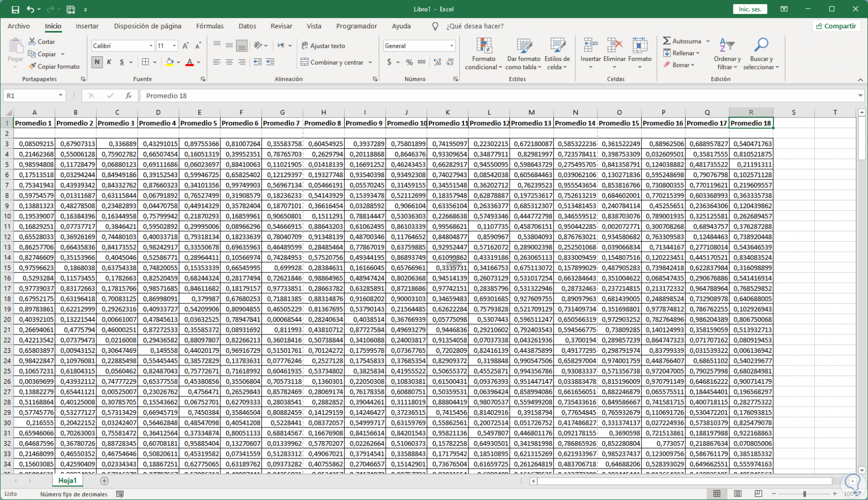Open the Borrar dropdown
The height and width of the screenshot is (500, 868).
pos(679,65)
